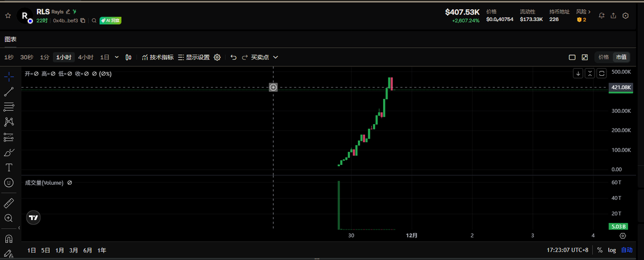Toggle chart display to 价格
Image resolution: width=644 pixels, height=260 pixels.
[604, 57]
